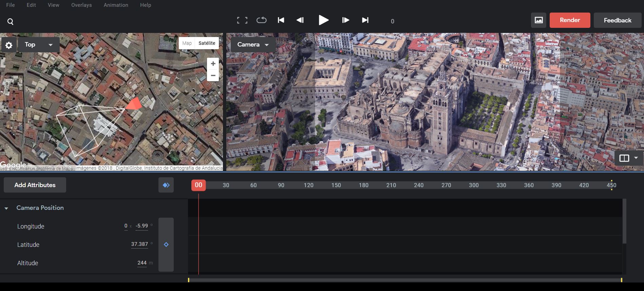Open the Camera view dropdown

tap(253, 45)
